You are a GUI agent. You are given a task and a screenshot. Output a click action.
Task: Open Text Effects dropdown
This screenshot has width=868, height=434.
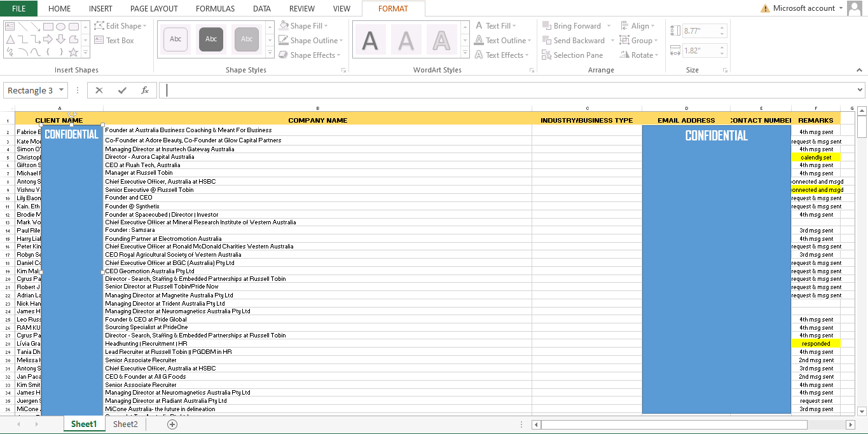coord(502,55)
